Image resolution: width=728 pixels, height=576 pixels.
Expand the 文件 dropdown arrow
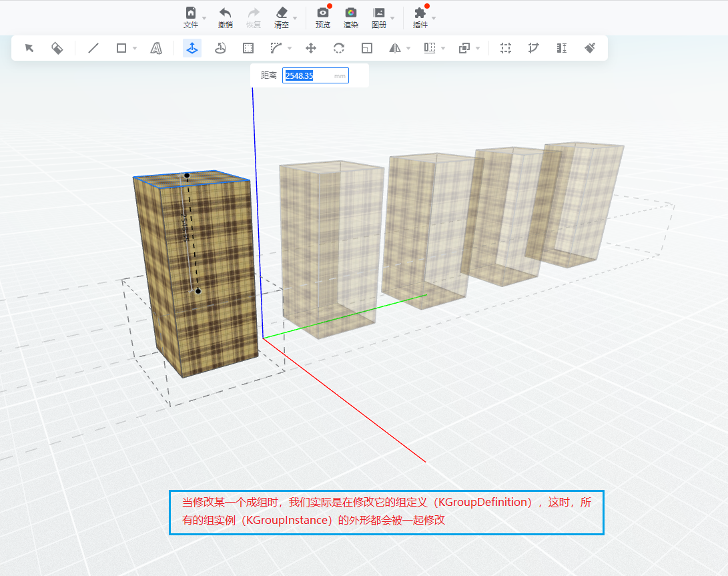tap(204, 19)
